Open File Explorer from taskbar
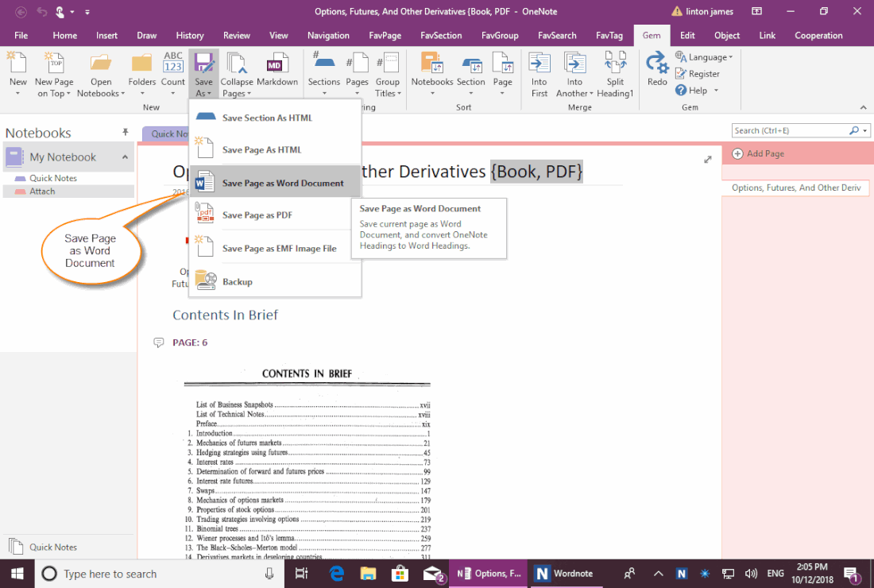Viewport: 874px width, 588px height. coord(368,574)
